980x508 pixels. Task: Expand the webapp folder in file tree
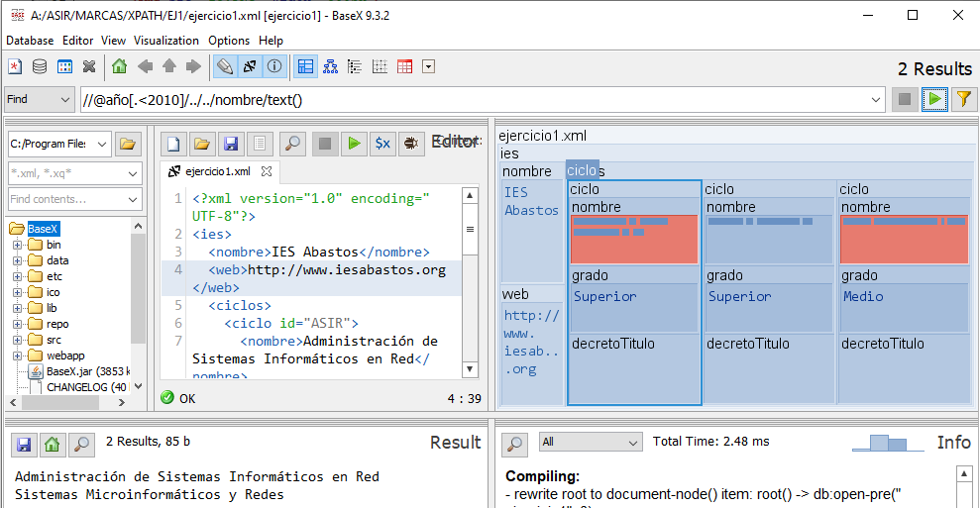17,356
